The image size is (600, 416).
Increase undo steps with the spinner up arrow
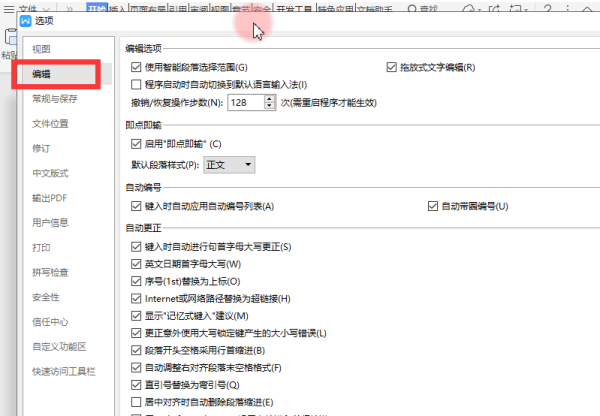coord(270,99)
